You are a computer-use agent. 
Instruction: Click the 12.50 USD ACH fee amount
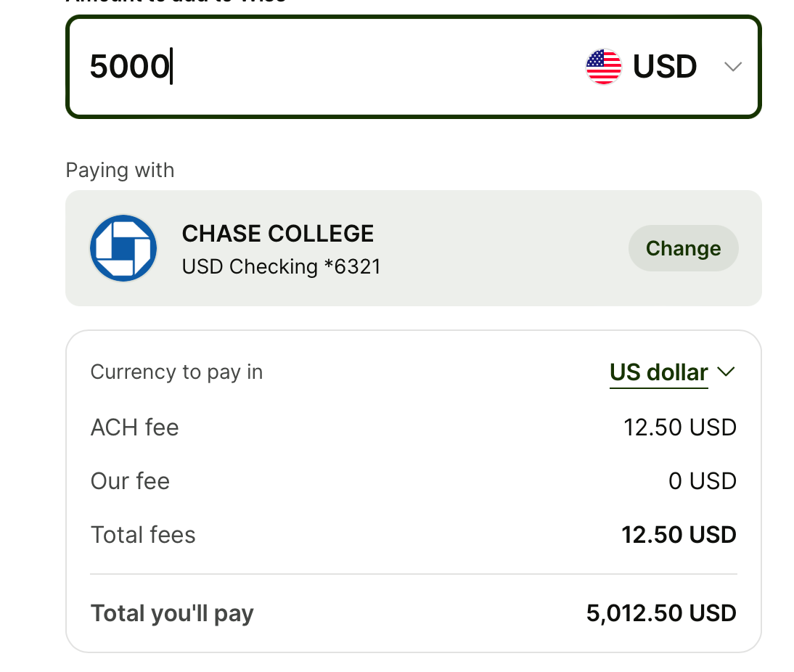pos(680,427)
